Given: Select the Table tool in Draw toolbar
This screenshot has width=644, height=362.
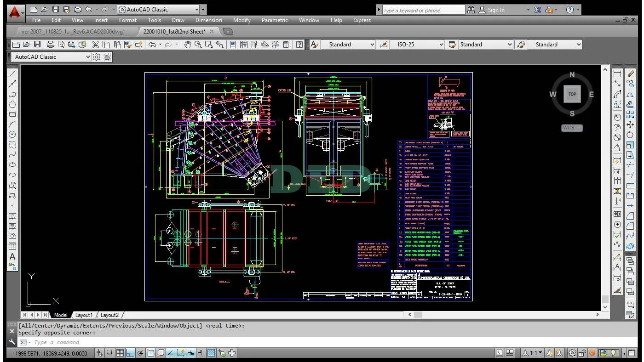Looking at the screenshot, I should 12,246.
